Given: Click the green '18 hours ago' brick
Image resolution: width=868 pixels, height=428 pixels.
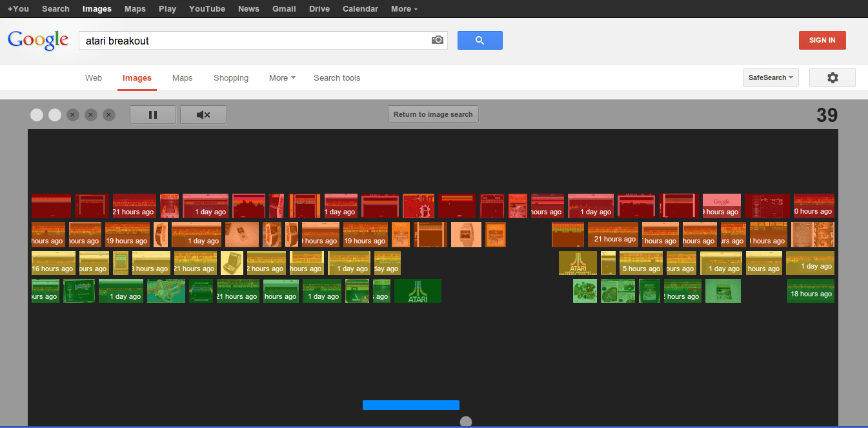Looking at the screenshot, I should pyautogui.click(x=811, y=290).
